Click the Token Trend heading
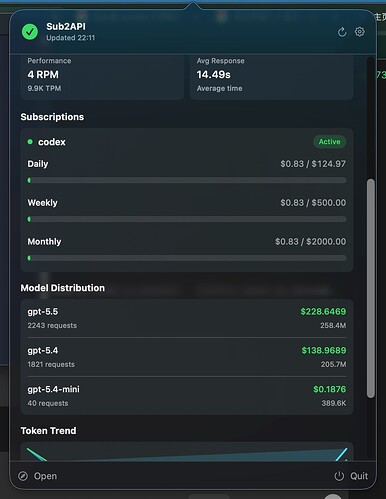Screen dimensions: 386x499 (x=49, y=431)
